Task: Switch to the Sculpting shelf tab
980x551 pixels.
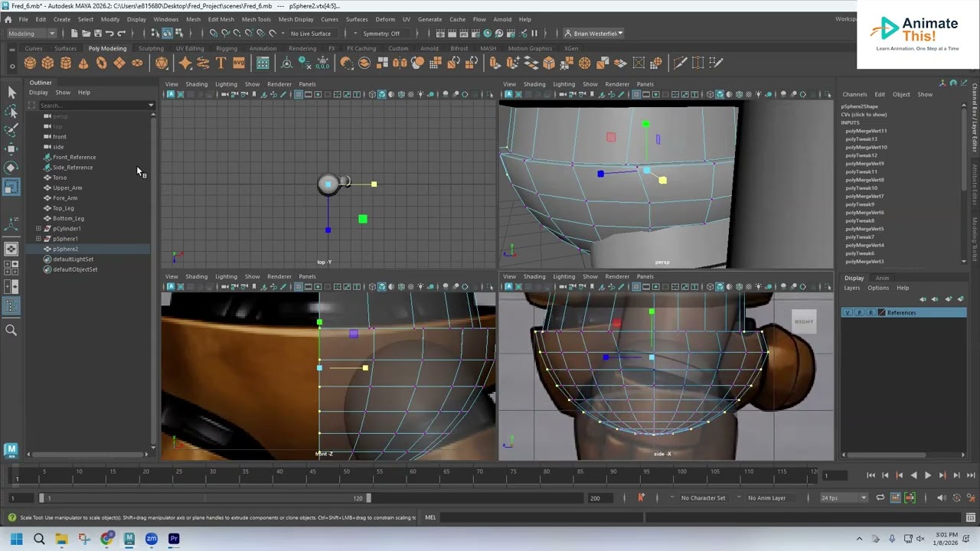Action: pos(151,48)
